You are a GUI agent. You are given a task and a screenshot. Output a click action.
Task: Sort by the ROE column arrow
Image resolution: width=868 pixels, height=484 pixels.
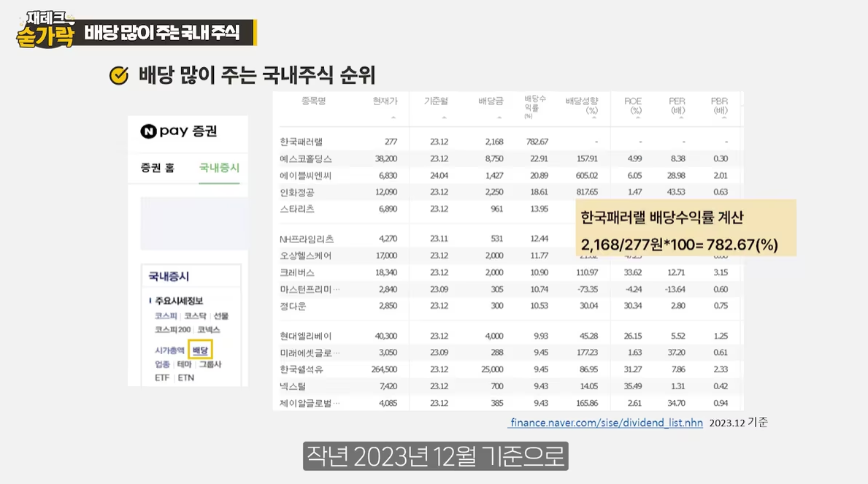click(638, 118)
